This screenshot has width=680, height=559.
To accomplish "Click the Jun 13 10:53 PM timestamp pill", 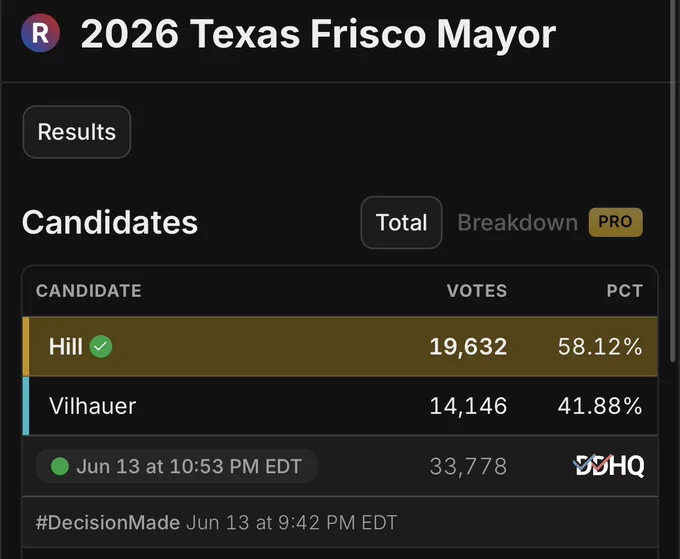I will [x=177, y=467].
